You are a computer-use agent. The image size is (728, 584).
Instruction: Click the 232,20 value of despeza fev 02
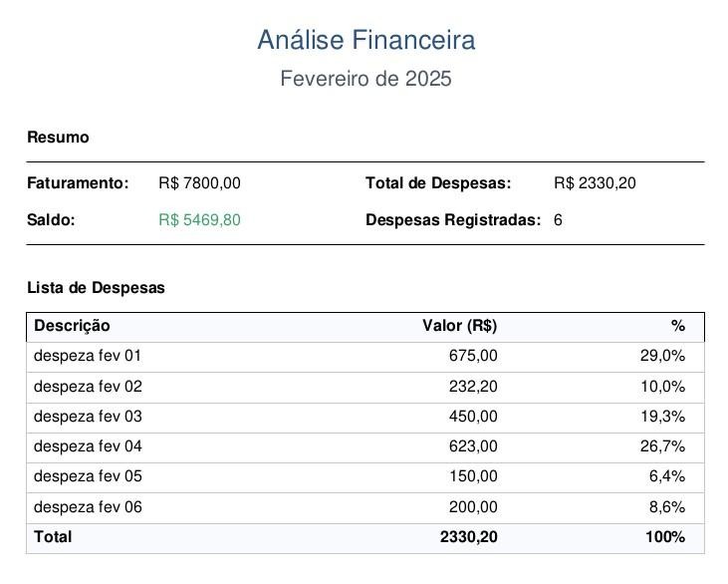pyautogui.click(x=473, y=387)
